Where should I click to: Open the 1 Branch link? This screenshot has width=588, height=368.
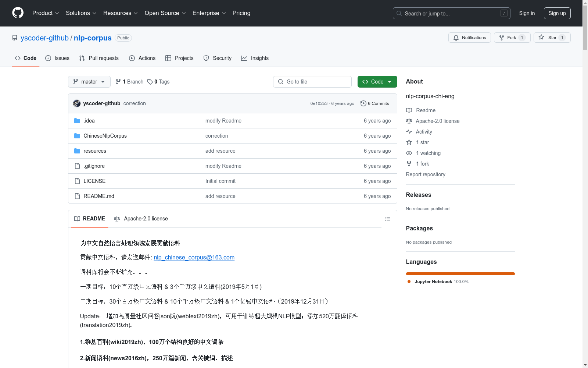click(130, 82)
